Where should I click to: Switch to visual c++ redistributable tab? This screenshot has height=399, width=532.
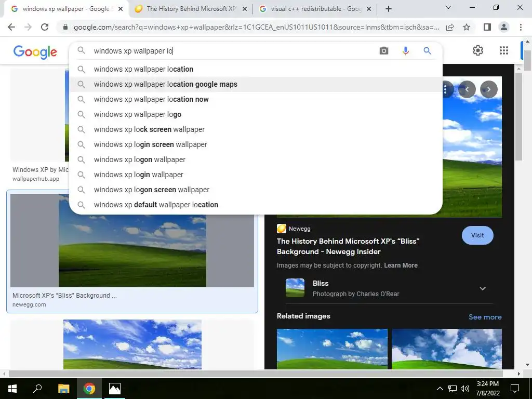tap(316, 9)
